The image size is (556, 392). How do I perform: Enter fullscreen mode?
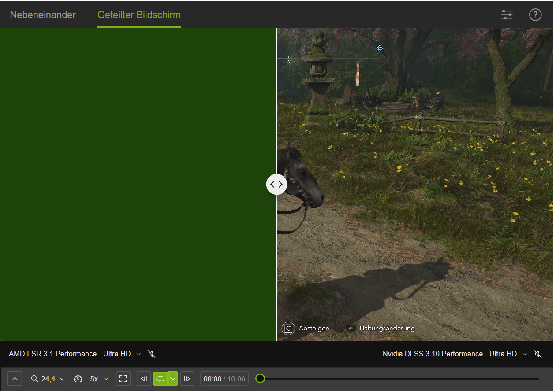(x=123, y=379)
